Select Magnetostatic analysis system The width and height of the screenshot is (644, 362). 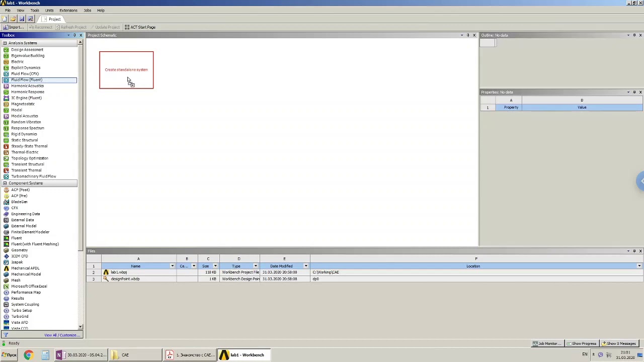[x=23, y=104]
